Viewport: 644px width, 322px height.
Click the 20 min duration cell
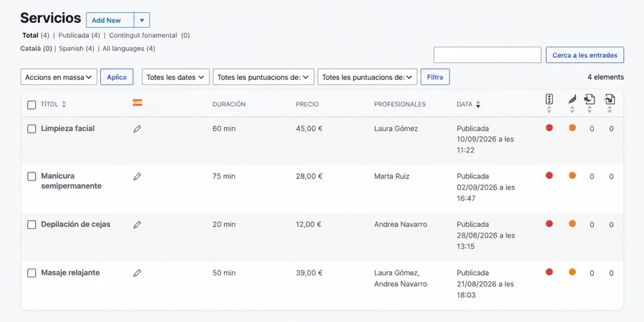[x=224, y=224]
